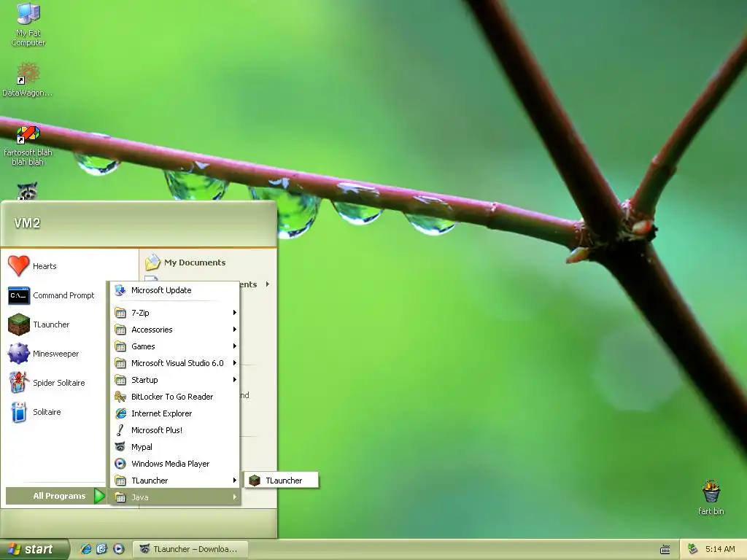Click 'BitLocker To Go Reader' text

172,397
